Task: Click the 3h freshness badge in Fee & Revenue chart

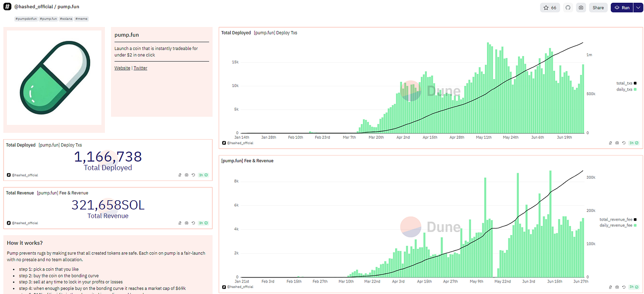Action: tap(633, 287)
